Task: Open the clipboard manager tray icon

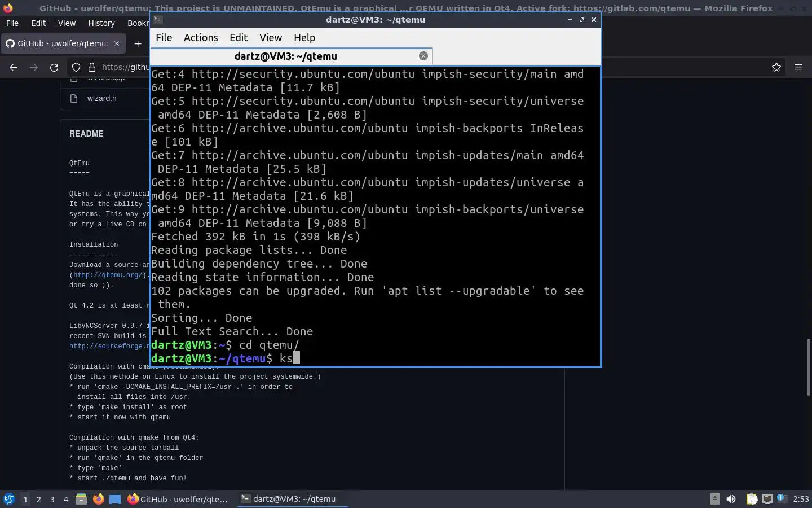Action: 752,499
